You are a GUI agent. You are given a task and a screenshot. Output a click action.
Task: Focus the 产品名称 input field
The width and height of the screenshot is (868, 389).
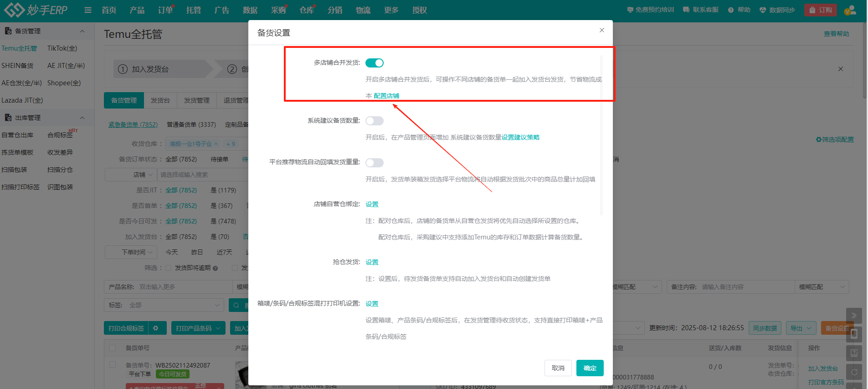tap(184, 287)
